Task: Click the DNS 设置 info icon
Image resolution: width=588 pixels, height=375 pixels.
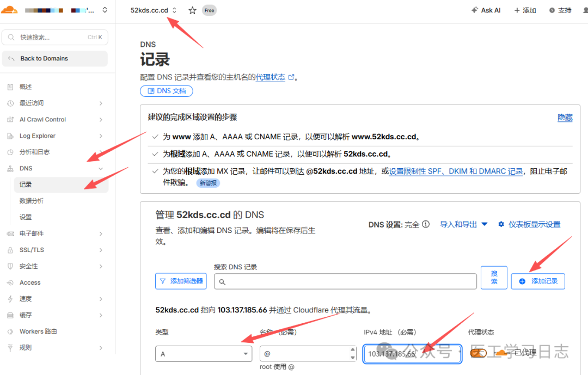Action: 426,224
